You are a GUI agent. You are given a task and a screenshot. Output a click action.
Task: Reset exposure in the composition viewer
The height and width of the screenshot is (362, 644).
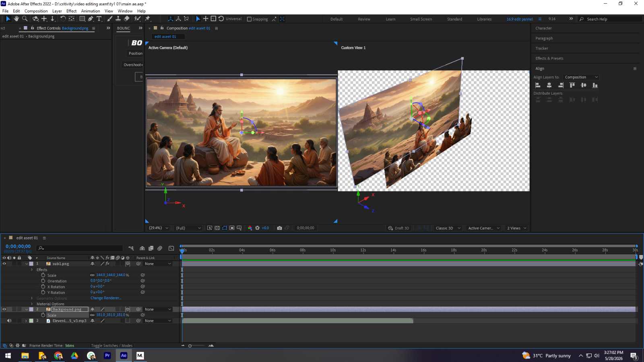[x=257, y=228]
